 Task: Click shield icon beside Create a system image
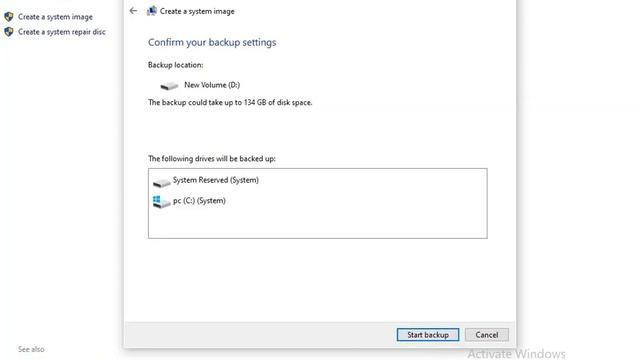pyautogui.click(x=9, y=17)
